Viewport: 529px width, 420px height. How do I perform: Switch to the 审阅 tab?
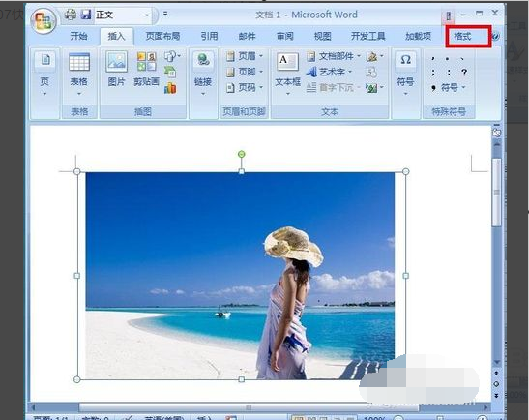[285, 36]
